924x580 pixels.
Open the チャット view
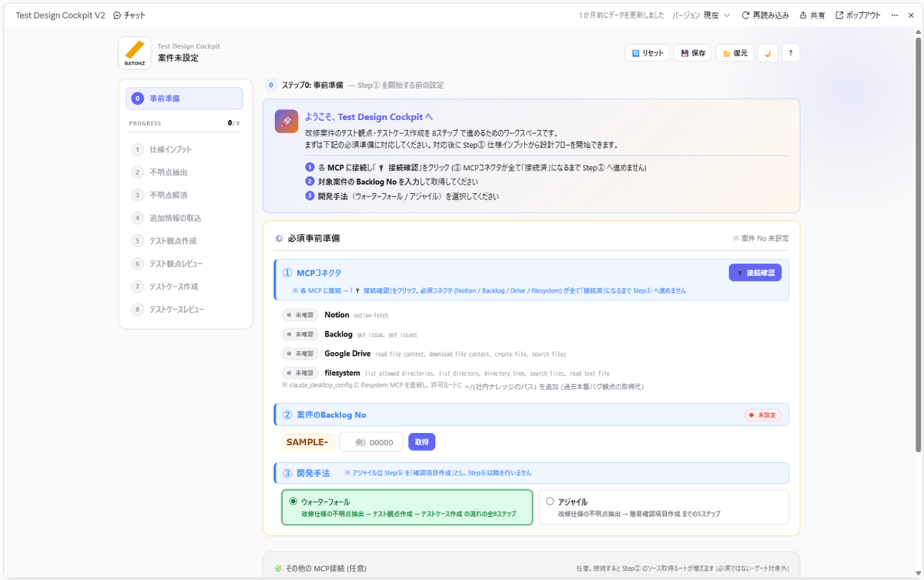129,15
